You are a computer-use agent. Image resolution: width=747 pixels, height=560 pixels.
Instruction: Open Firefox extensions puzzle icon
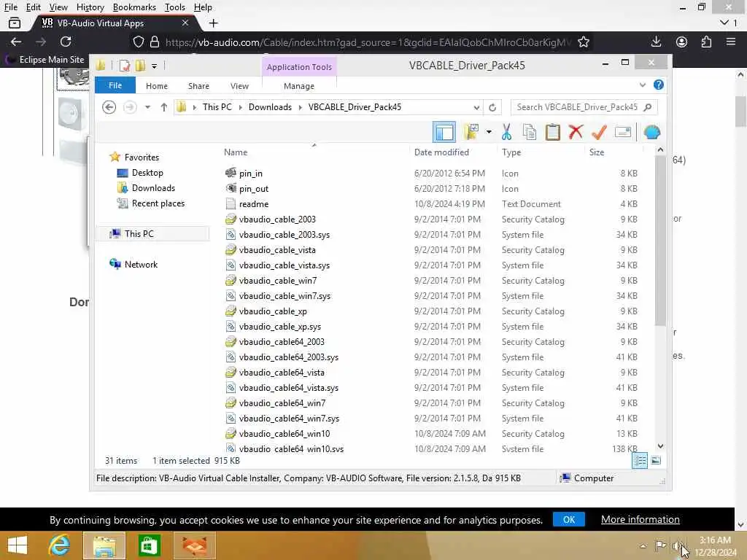pyautogui.click(x=706, y=42)
